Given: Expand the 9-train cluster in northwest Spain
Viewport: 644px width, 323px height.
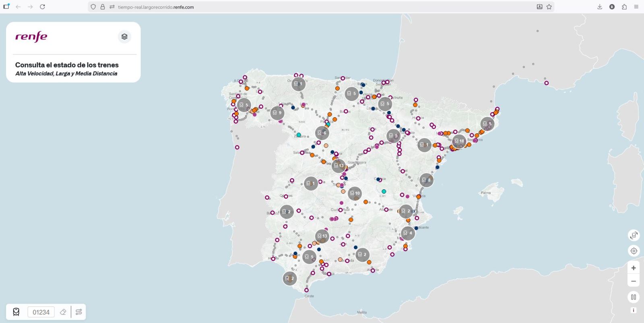Looking at the screenshot, I should [277, 113].
